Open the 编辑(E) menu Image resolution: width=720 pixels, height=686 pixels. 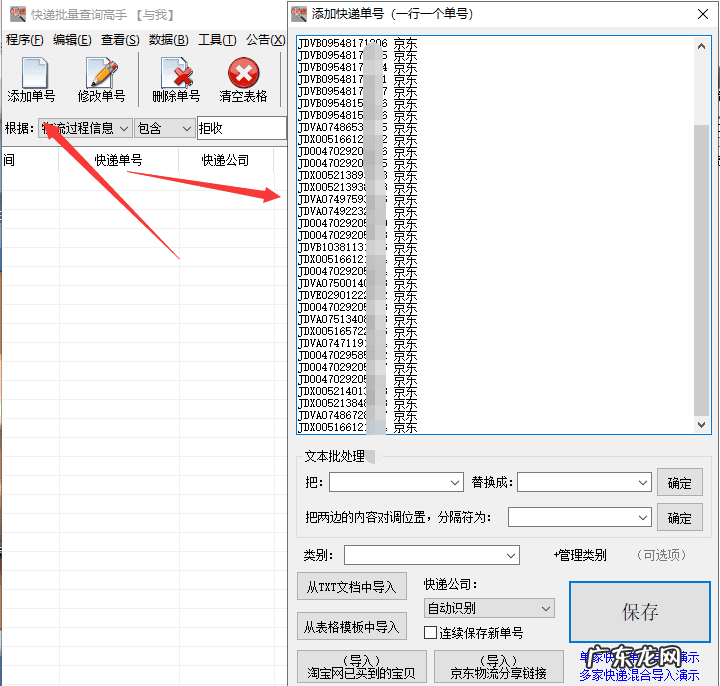click(x=72, y=40)
